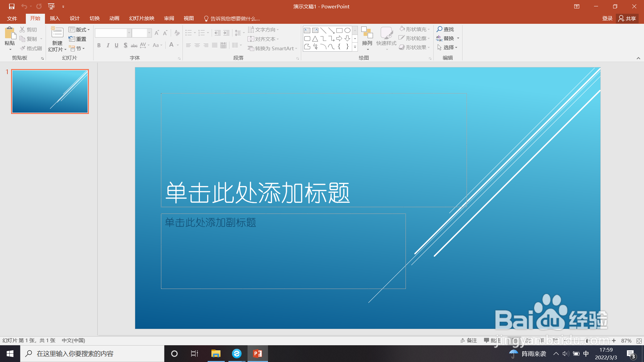Open the font name combo box
Image resolution: width=644 pixels, height=362 pixels.
(113, 33)
